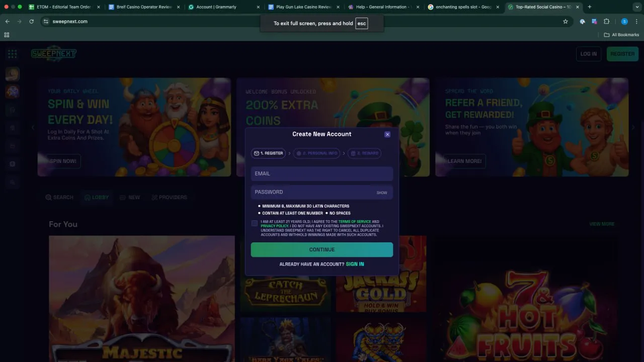Image resolution: width=644 pixels, height=362 pixels.
Task: Focus the EMAIL input field
Action: (x=321, y=173)
